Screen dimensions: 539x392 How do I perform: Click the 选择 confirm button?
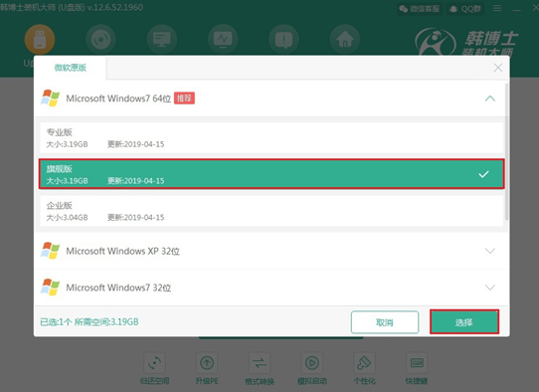pos(464,322)
